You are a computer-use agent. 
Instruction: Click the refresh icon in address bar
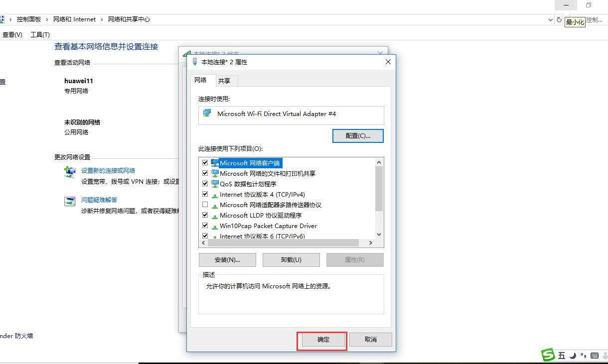coord(559,19)
